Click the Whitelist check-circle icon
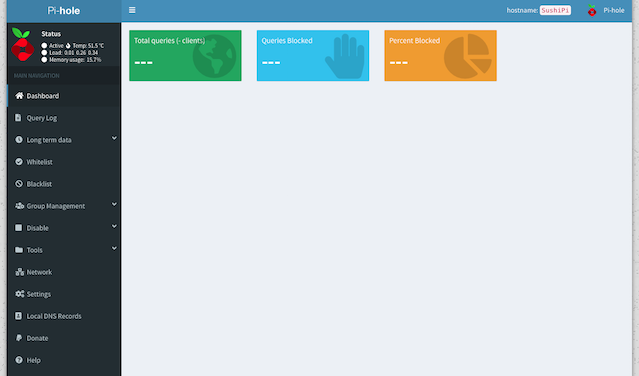Image resolution: width=639 pixels, height=376 pixels. pyautogui.click(x=19, y=162)
